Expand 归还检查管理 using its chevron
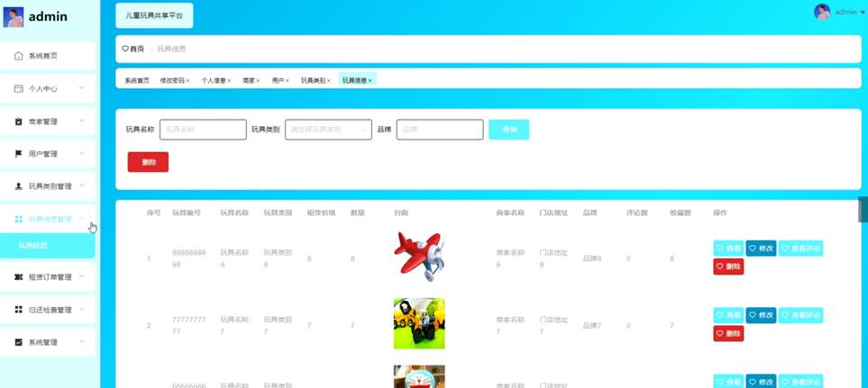 81,309
